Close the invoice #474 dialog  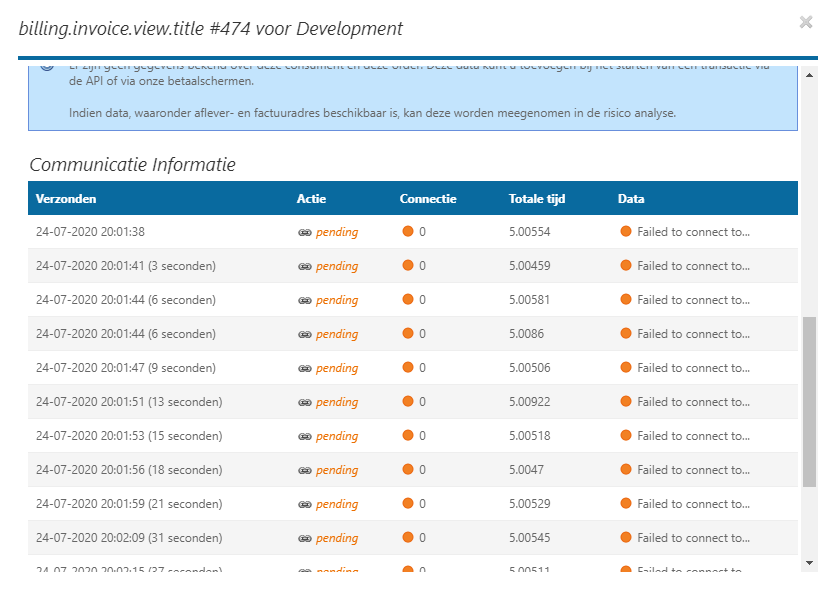point(805,22)
